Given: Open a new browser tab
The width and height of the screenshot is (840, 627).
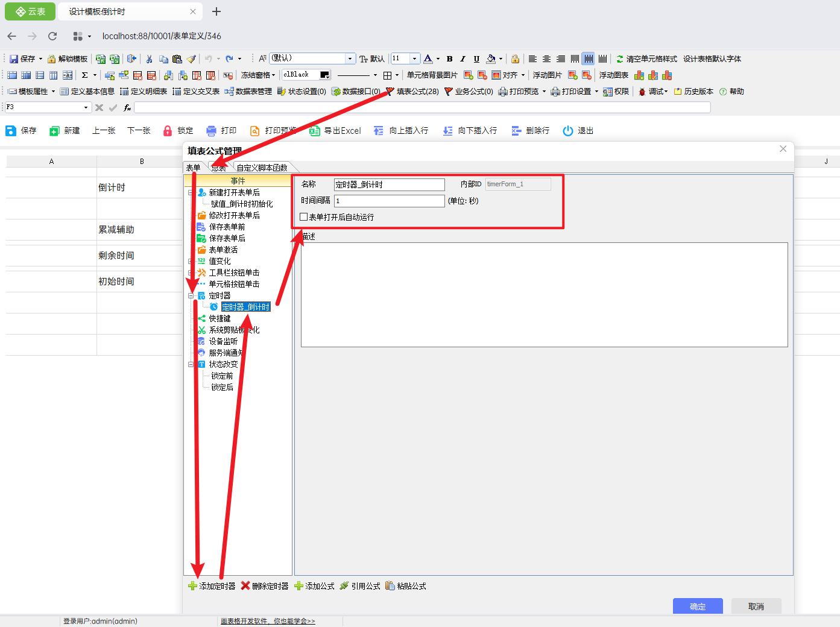Looking at the screenshot, I should point(216,11).
